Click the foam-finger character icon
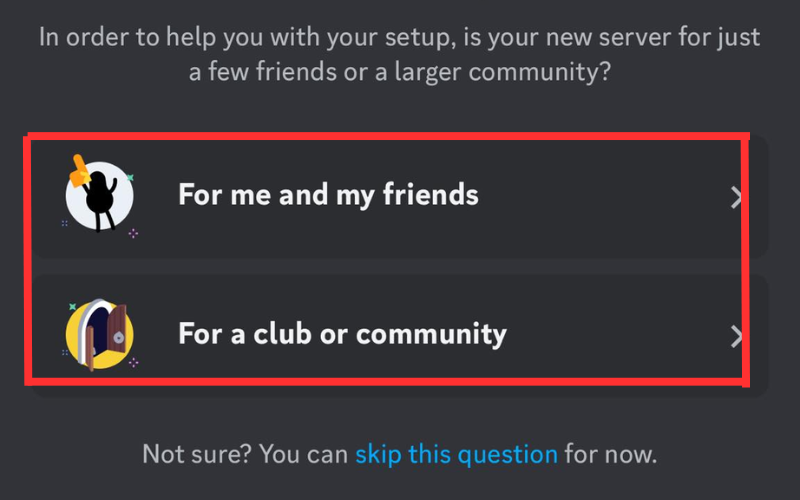Viewport: 800px width, 500px height. [99, 195]
